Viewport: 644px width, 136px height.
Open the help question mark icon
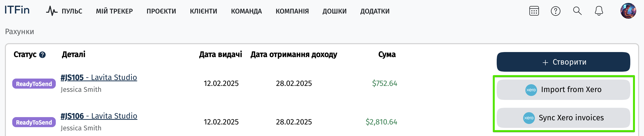pos(555,11)
